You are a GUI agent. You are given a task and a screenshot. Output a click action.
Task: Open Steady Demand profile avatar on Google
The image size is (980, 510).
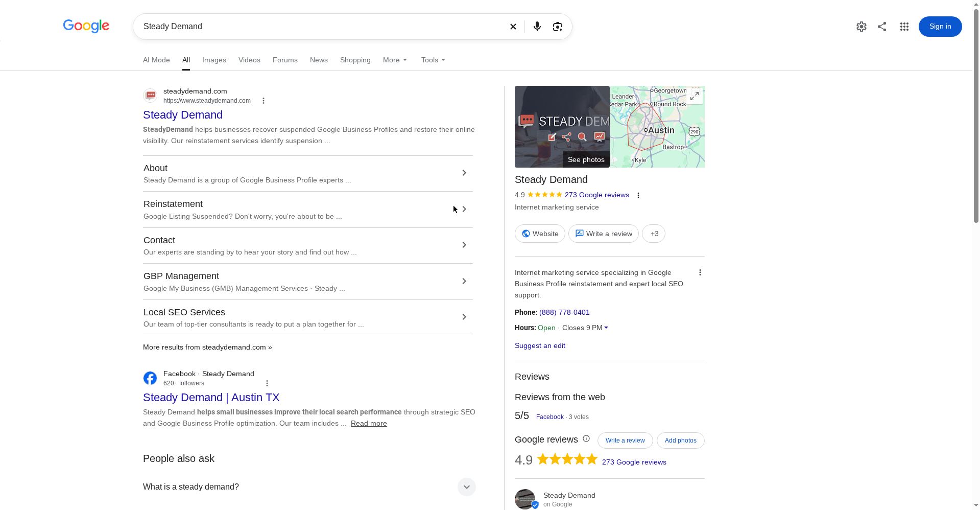(x=525, y=499)
